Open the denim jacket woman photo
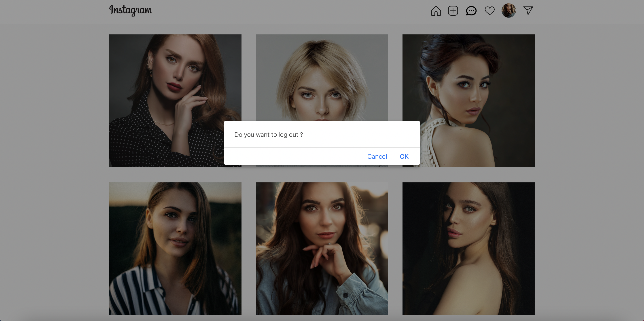This screenshot has height=321, width=644. 322,249
